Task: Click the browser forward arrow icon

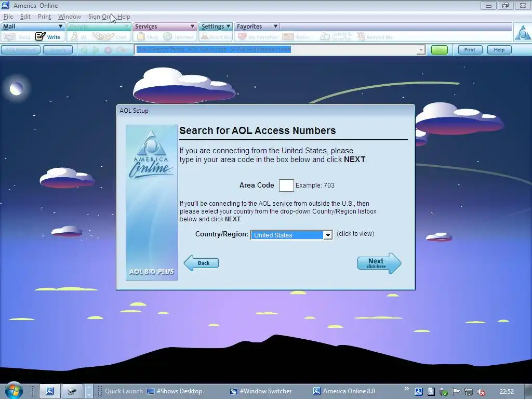Action: (x=96, y=50)
